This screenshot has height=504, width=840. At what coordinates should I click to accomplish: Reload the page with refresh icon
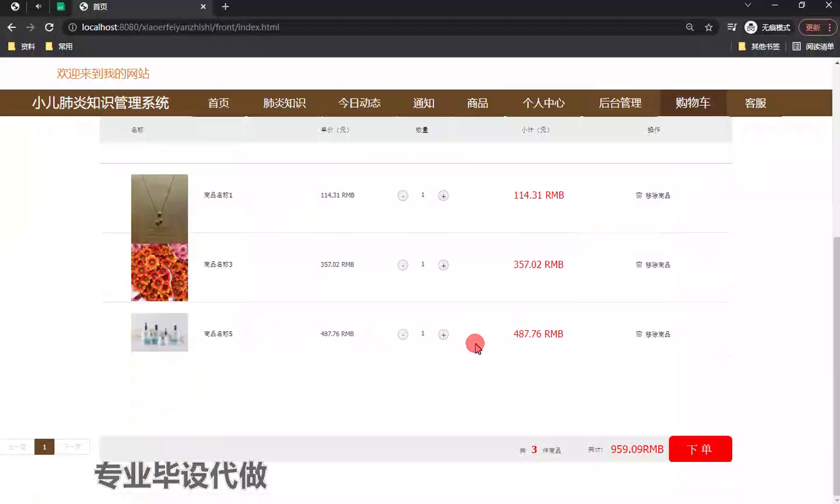pyautogui.click(x=50, y=27)
